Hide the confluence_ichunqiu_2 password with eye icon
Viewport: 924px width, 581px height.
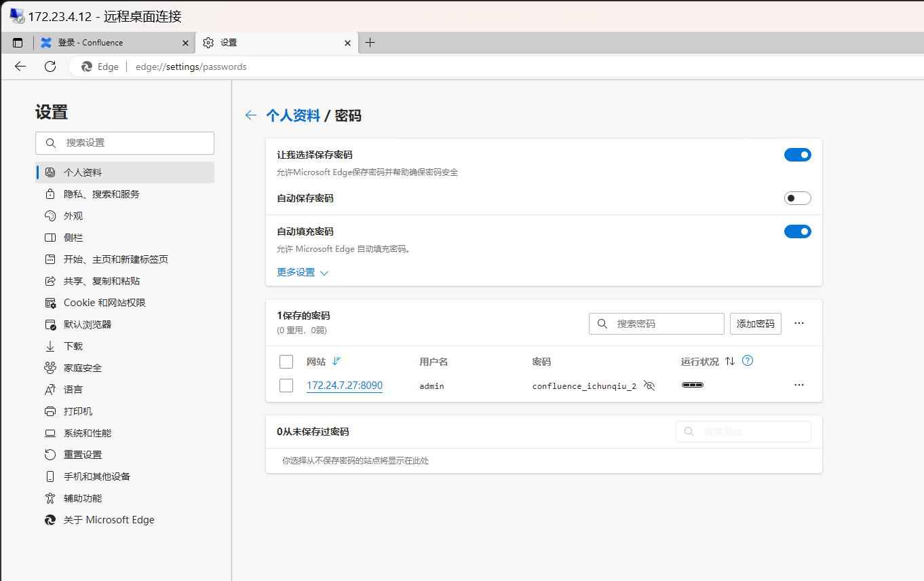649,386
